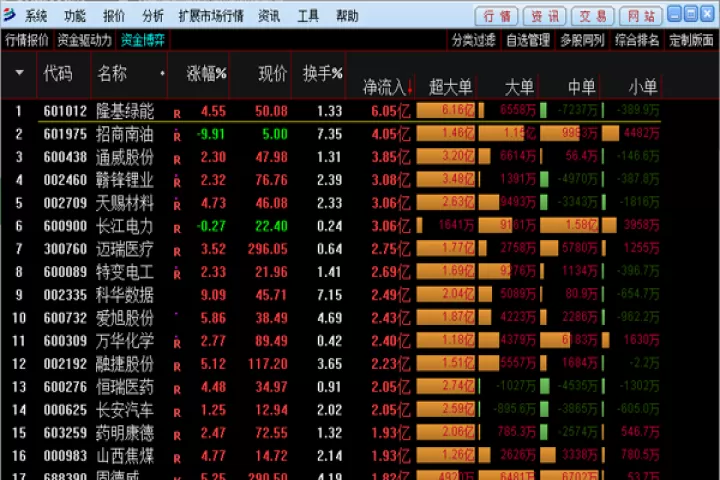Sort by 换手% column header
The image size is (720, 480).
(x=323, y=73)
